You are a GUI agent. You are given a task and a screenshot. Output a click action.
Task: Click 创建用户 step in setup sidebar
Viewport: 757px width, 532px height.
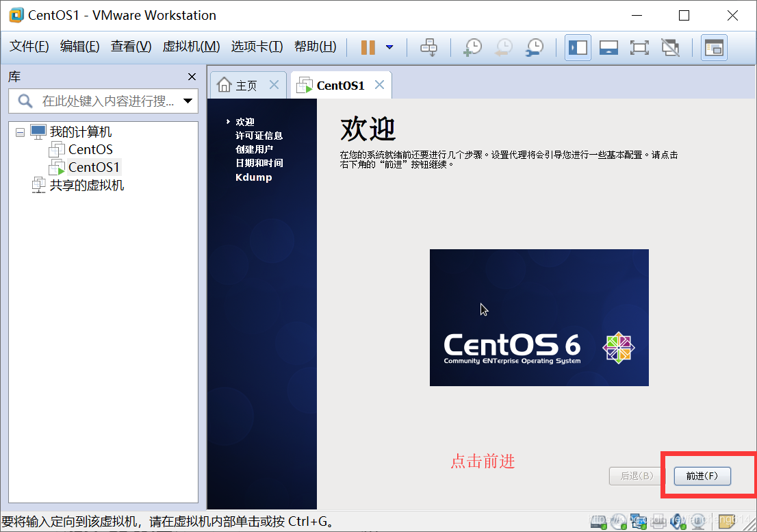tap(254, 149)
